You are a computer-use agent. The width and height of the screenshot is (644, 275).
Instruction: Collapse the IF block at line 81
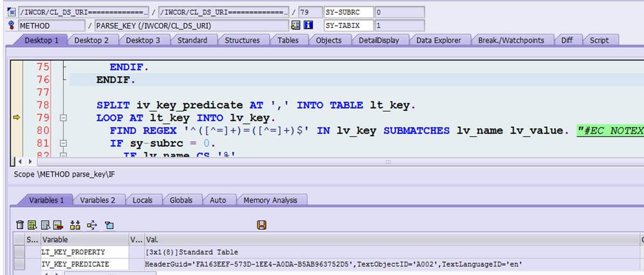(63, 144)
